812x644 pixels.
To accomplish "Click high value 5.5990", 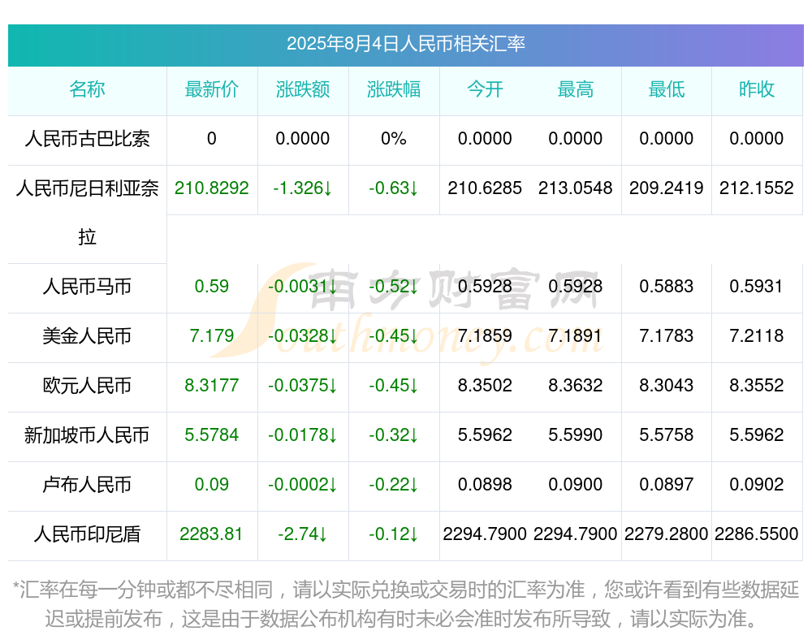I will point(576,435).
